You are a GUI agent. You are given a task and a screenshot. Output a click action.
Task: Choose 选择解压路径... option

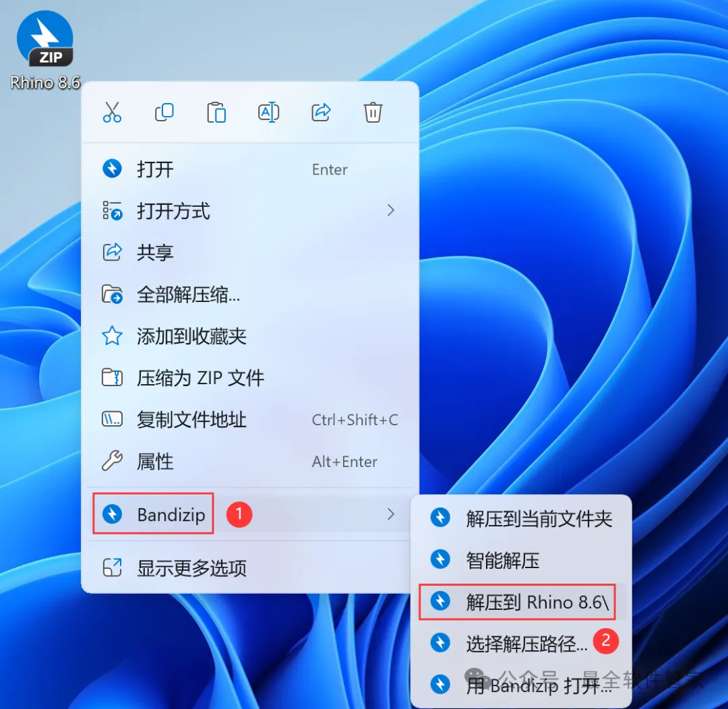point(521,644)
